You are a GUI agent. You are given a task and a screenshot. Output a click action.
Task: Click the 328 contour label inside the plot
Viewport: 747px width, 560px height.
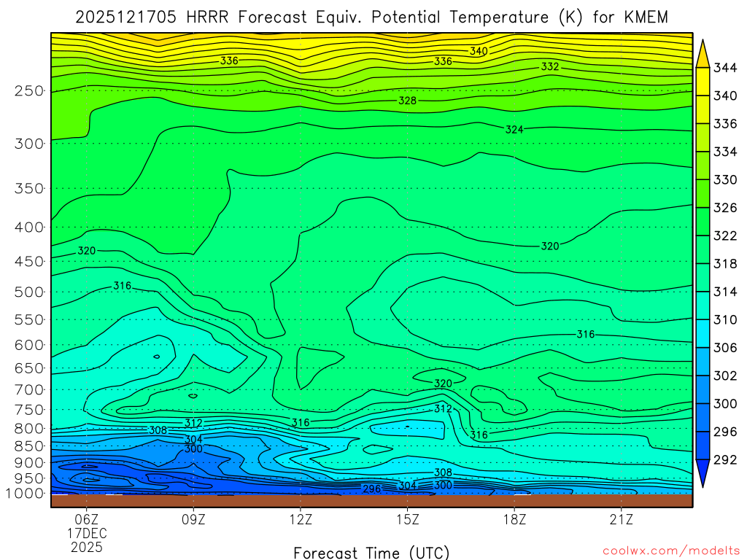click(408, 101)
